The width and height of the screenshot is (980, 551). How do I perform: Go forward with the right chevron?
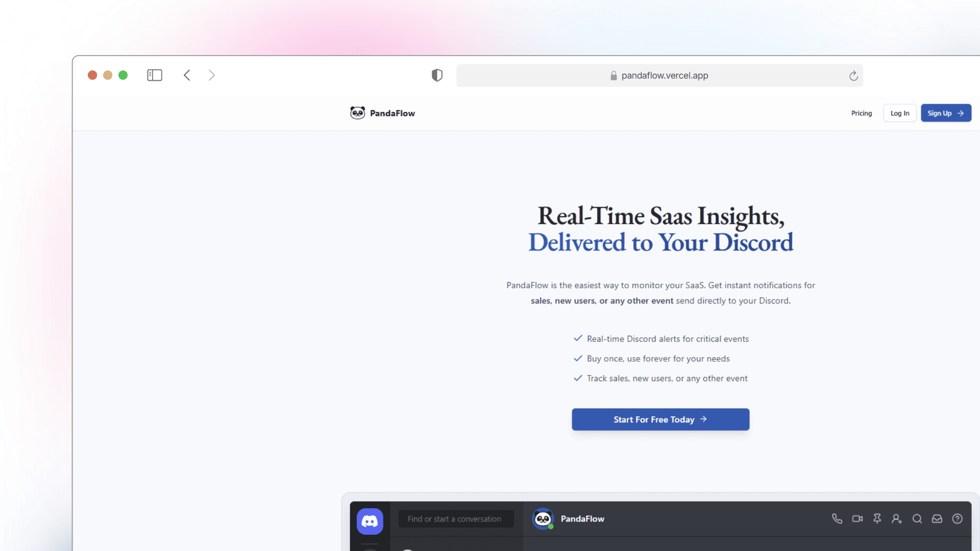(x=212, y=75)
